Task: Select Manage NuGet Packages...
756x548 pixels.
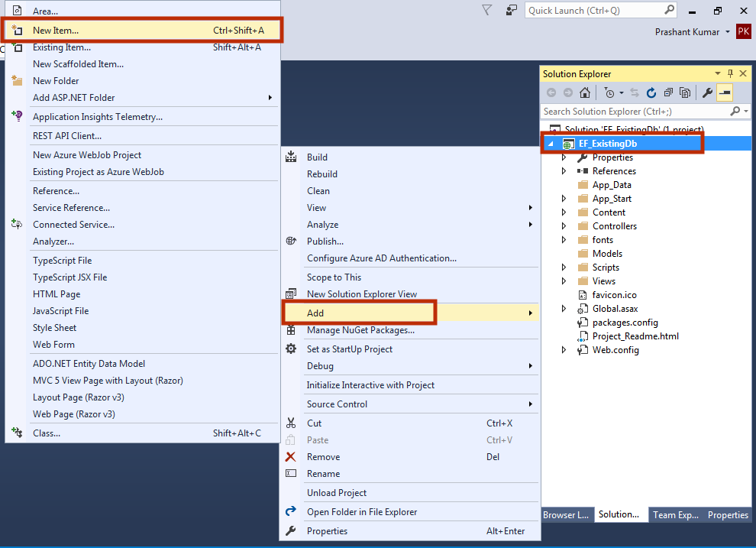Action: (x=410, y=330)
